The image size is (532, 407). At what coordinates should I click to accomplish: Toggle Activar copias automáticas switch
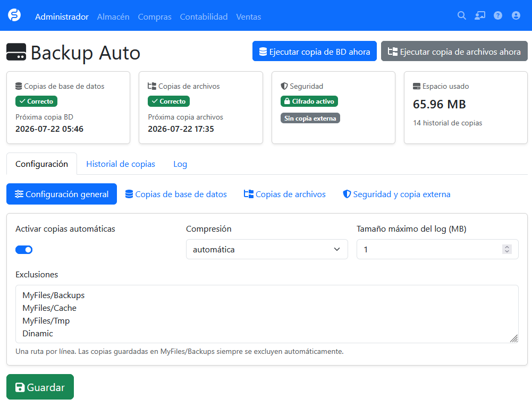click(x=24, y=250)
